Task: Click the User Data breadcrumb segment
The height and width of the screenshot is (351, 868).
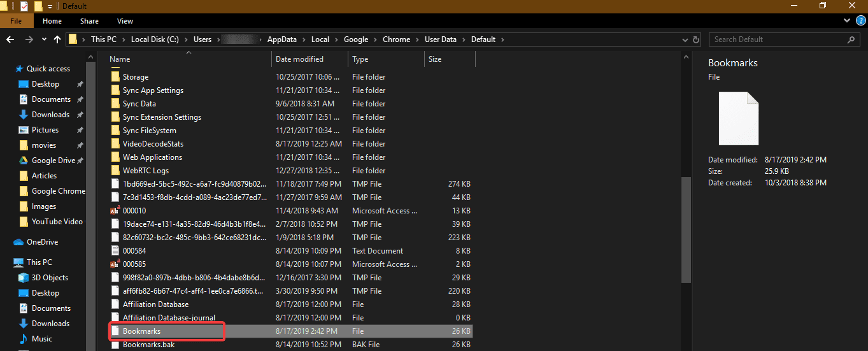Action: pos(441,39)
